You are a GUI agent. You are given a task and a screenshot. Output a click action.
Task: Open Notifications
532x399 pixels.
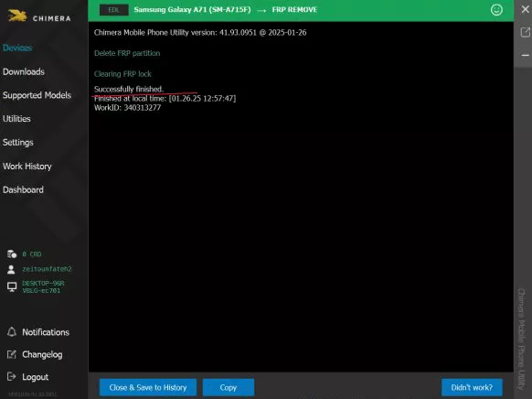click(x=46, y=332)
